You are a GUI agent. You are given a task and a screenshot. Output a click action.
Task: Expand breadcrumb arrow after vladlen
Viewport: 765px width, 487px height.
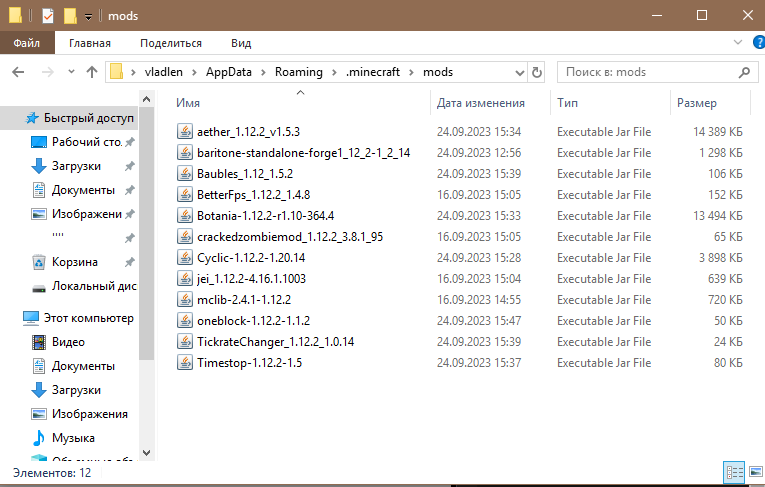click(x=194, y=73)
